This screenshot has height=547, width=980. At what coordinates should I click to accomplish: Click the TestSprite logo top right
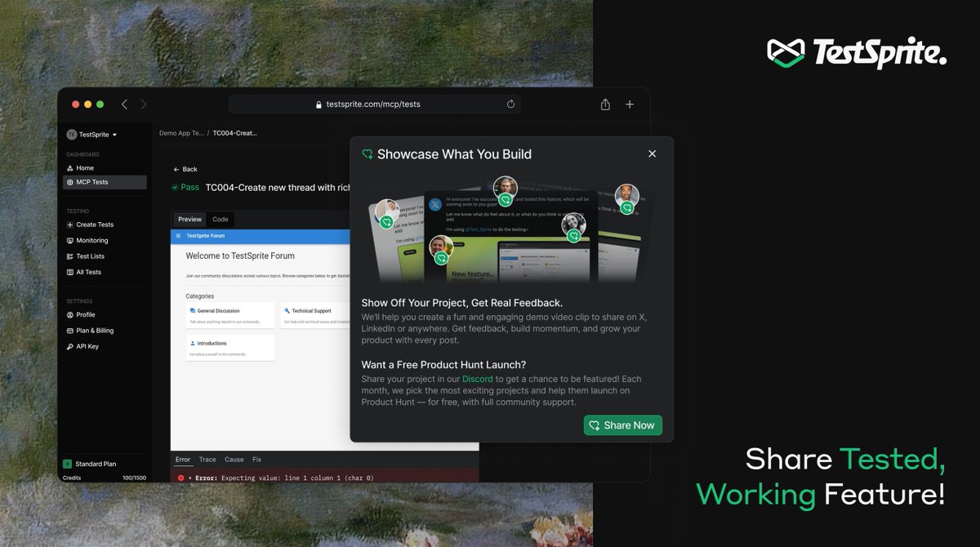pyautogui.click(x=857, y=53)
